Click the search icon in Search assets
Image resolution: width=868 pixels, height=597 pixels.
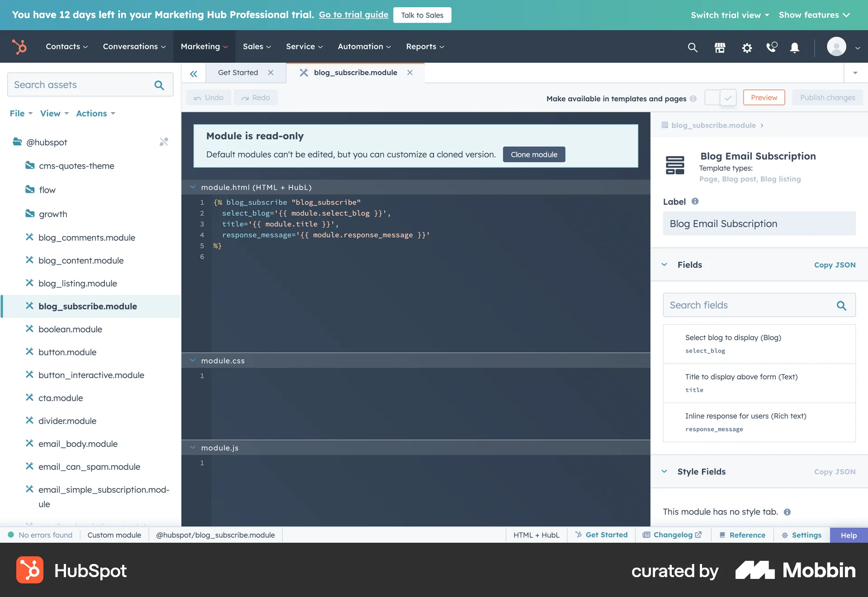[159, 85]
